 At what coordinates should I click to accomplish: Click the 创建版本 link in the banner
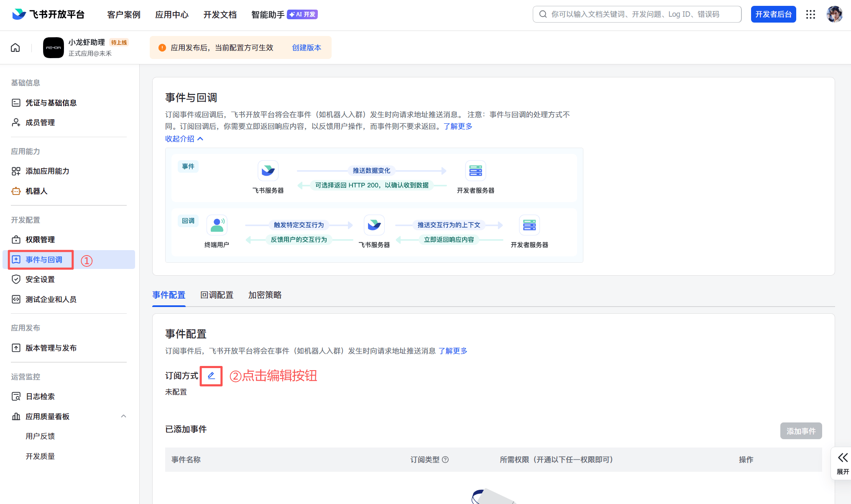(307, 47)
